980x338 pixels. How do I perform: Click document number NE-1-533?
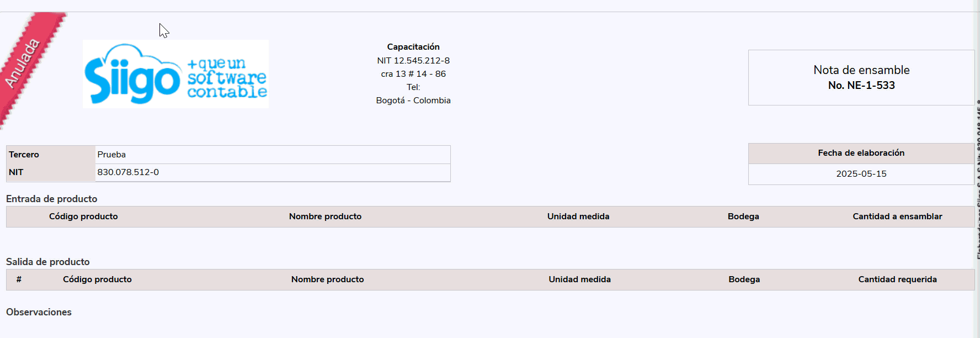point(861,86)
